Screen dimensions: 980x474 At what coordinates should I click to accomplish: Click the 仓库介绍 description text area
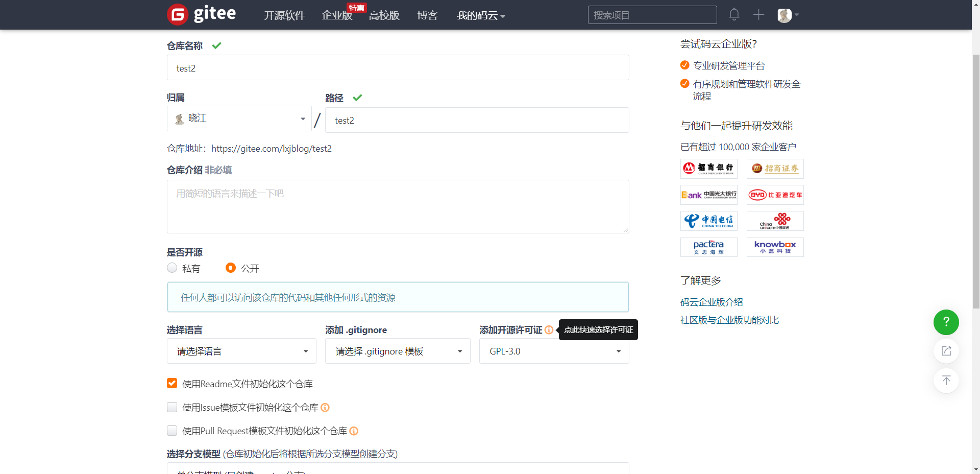[398, 206]
